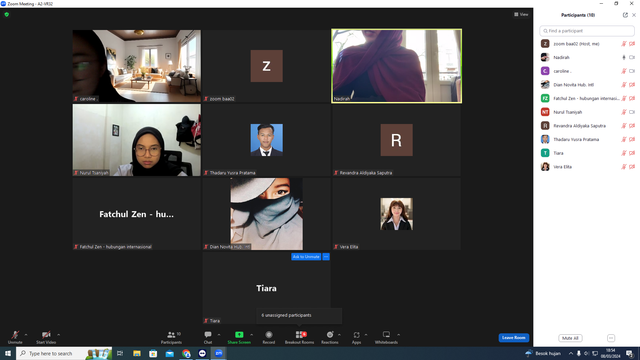This screenshot has width=640, height=360.
Task: Select Vera Elita in participant list
Action: coord(587,167)
